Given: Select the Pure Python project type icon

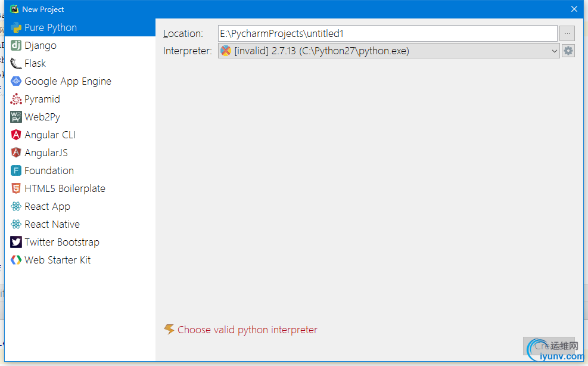Looking at the screenshot, I should 15,28.
